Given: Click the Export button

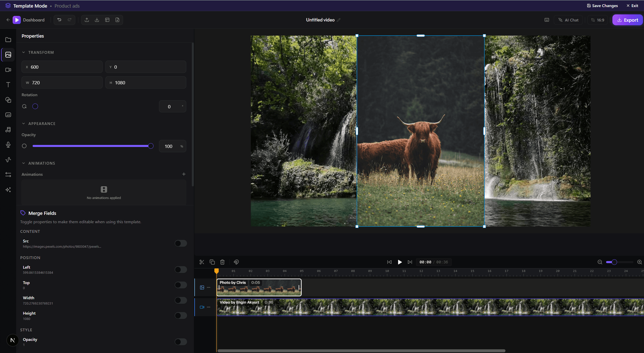Looking at the screenshot, I should pyautogui.click(x=628, y=20).
